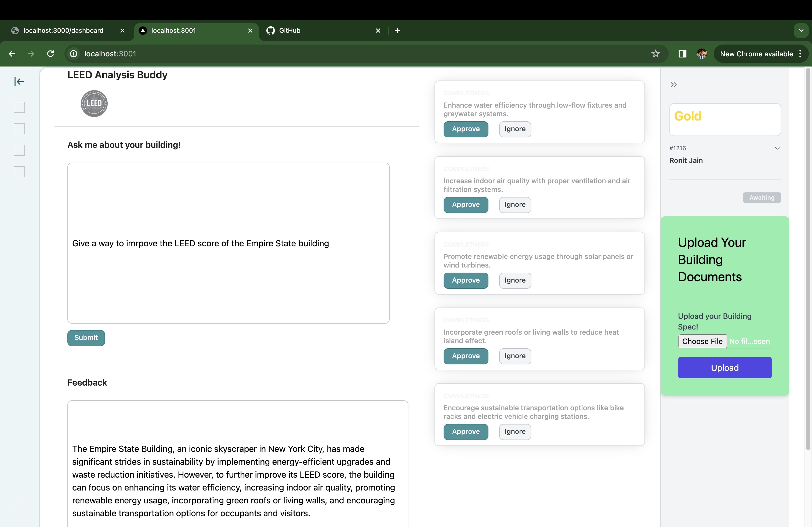Bookmark this page with star icon
This screenshot has width=812, height=527.
pos(655,53)
